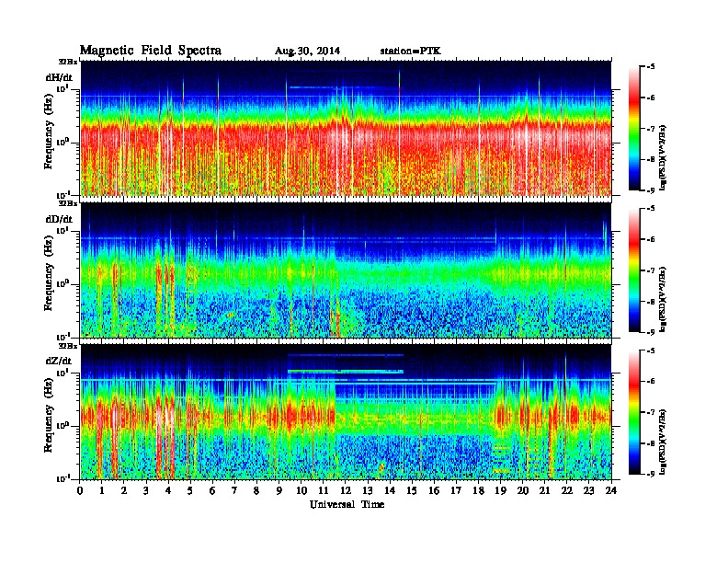The image size is (728, 563).
Task: Click the 10^0 frequency tick of dD/dt panel
Action: [x=63, y=283]
